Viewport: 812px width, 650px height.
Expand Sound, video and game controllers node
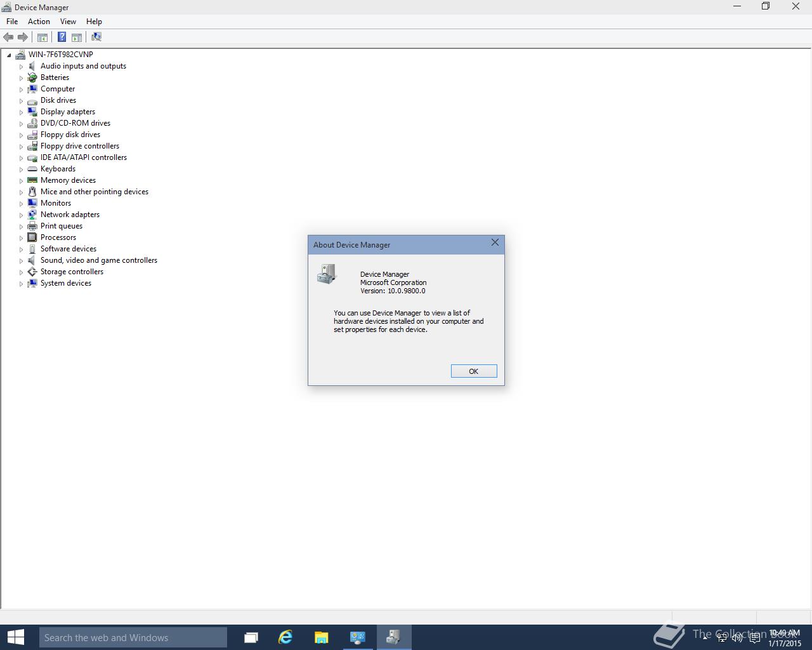(21, 261)
